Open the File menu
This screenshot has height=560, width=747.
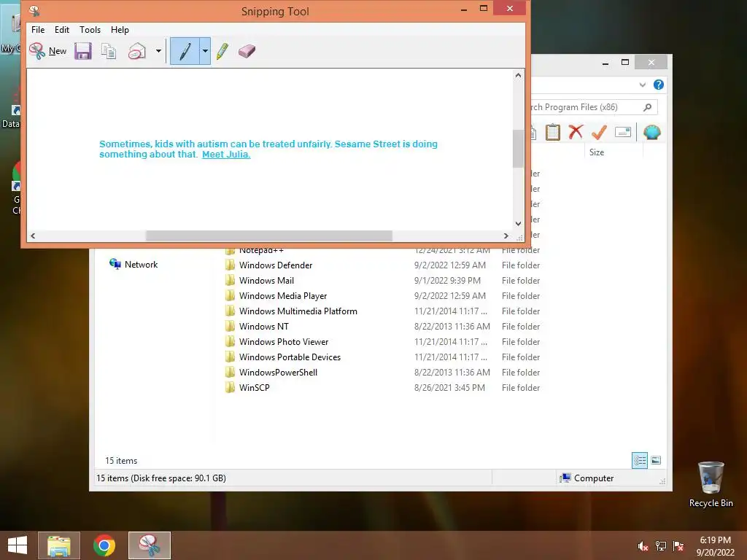(38, 29)
